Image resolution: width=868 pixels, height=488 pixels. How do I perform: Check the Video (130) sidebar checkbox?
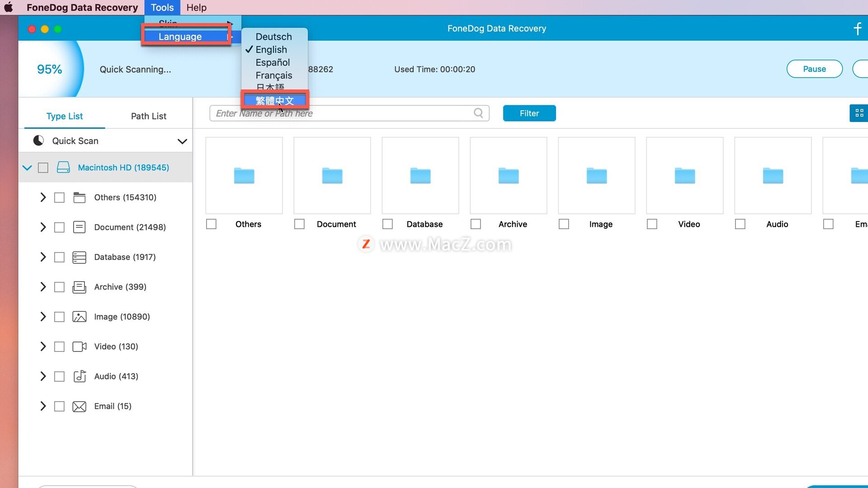(x=59, y=347)
